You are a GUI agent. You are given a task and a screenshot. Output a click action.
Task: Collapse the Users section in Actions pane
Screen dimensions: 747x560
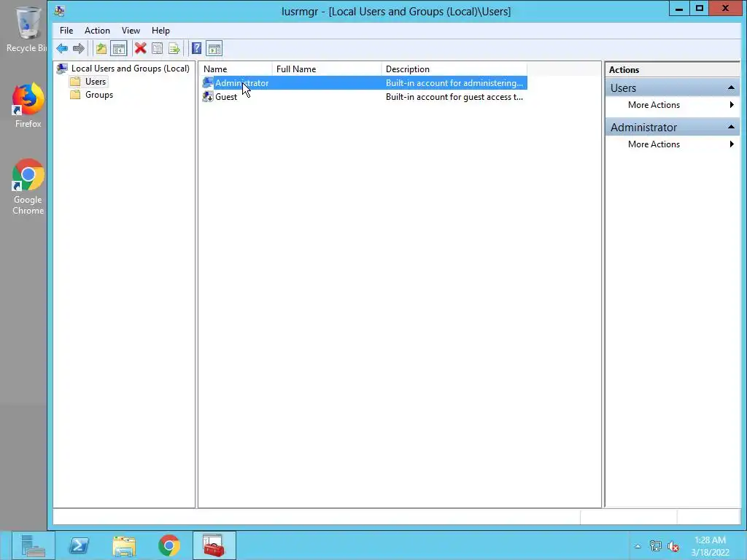click(731, 87)
